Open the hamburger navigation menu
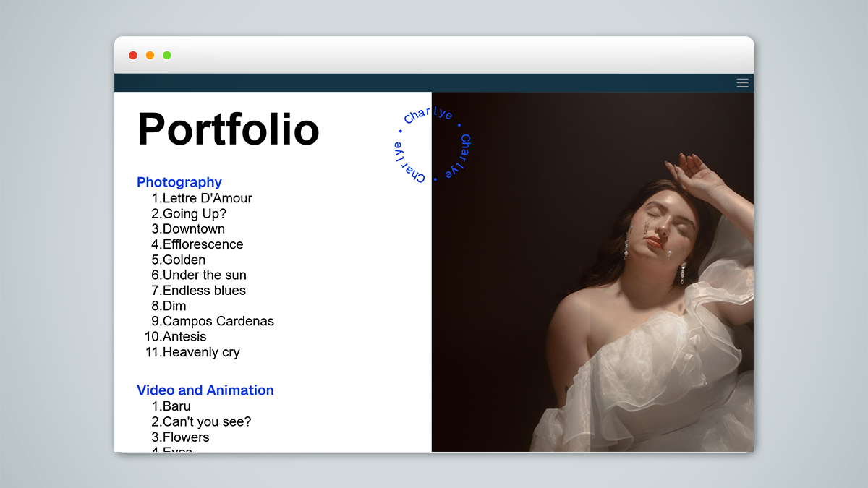Image resolution: width=868 pixels, height=488 pixels. (x=742, y=82)
